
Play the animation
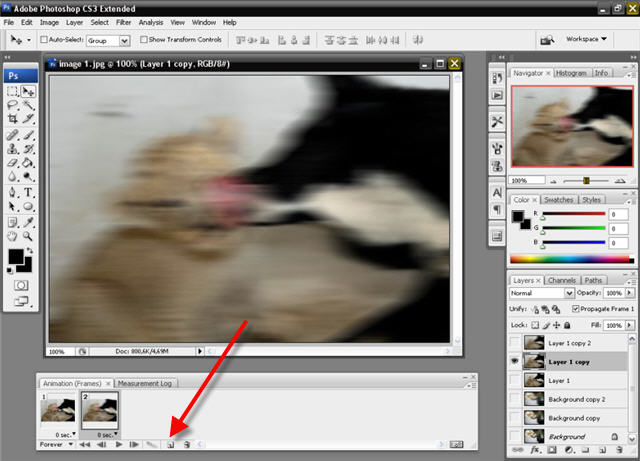pyautogui.click(x=119, y=444)
